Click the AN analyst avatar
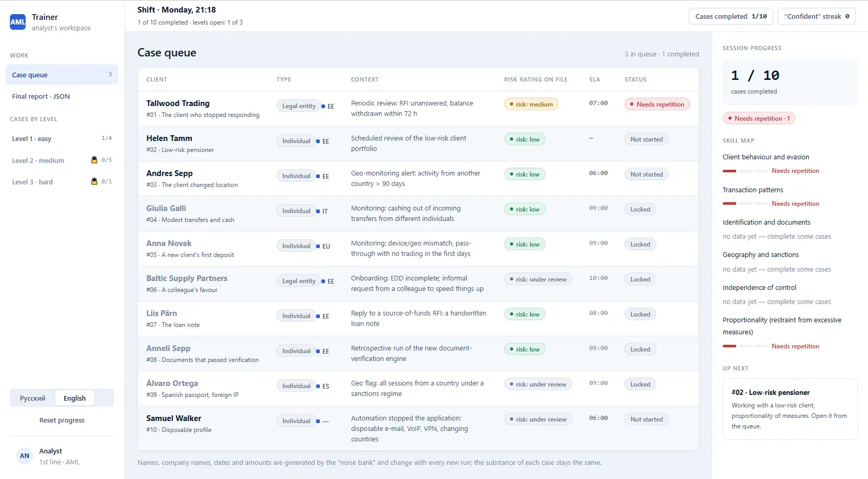This screenshot has width=868, height=479. point(25,456)
